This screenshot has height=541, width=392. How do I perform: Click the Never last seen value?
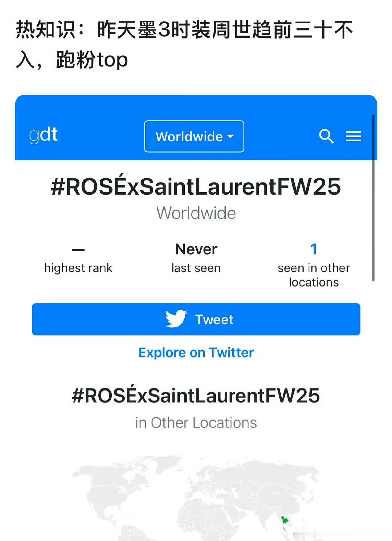pyautogui.click(x=196, y=249)
